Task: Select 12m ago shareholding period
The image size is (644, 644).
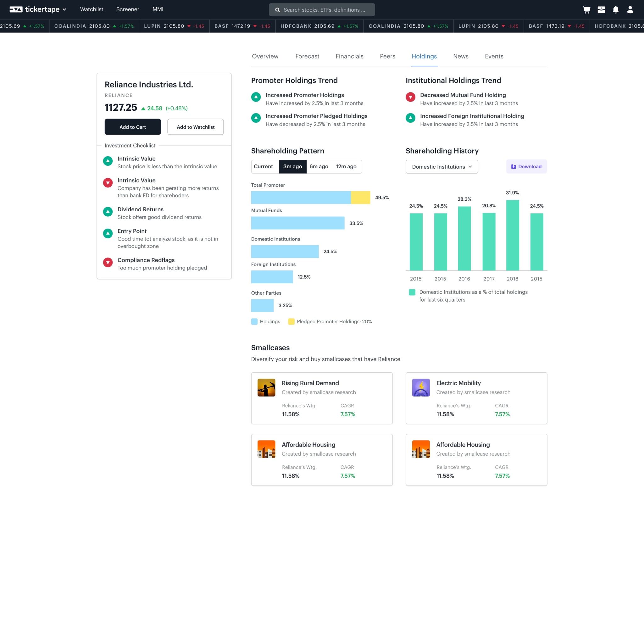Action: (x=346, y=167)
